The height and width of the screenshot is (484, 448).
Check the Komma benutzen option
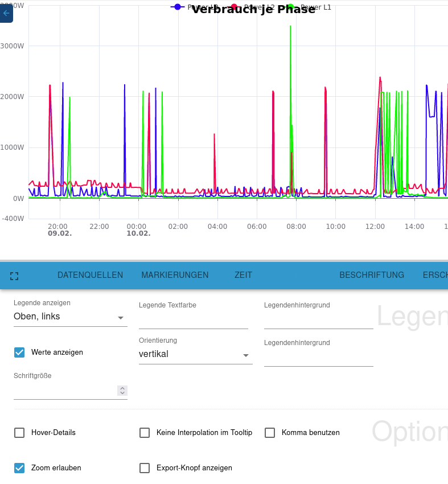pyautogui.click(x=270, y=433)
